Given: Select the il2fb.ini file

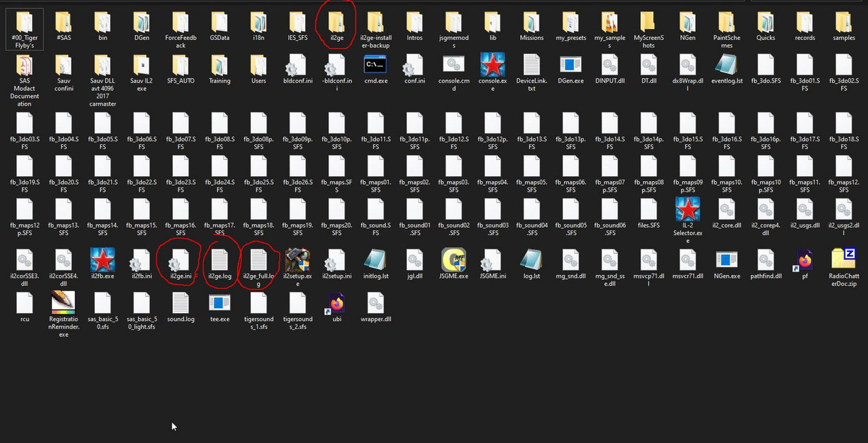Looking at the screenshot, I should [142, 264].
